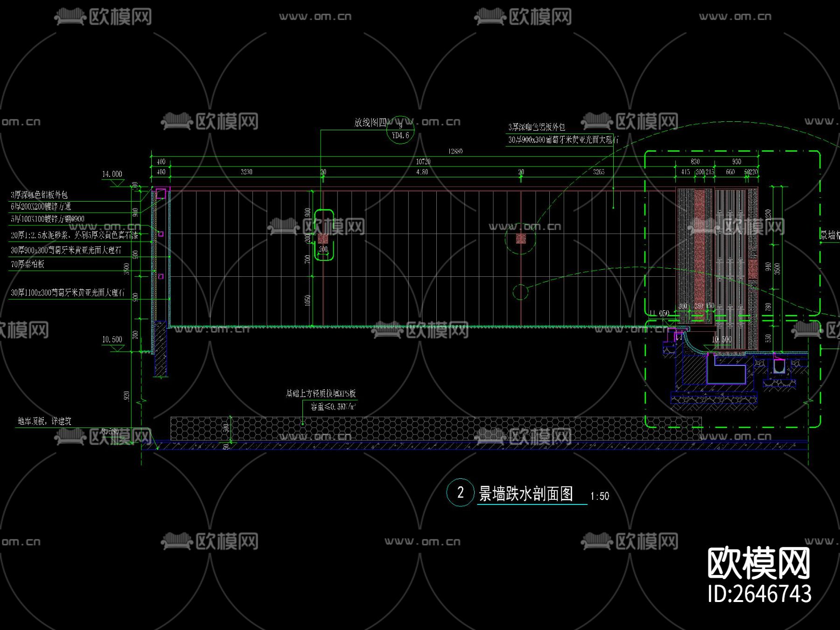Select the 10.500 elevation label near the waterfall

pos(721,339)
